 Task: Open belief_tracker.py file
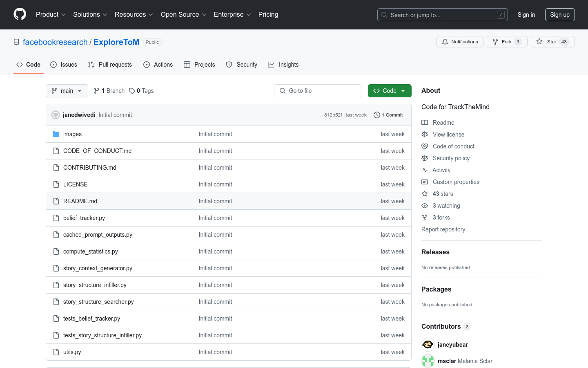click(84, 218)
